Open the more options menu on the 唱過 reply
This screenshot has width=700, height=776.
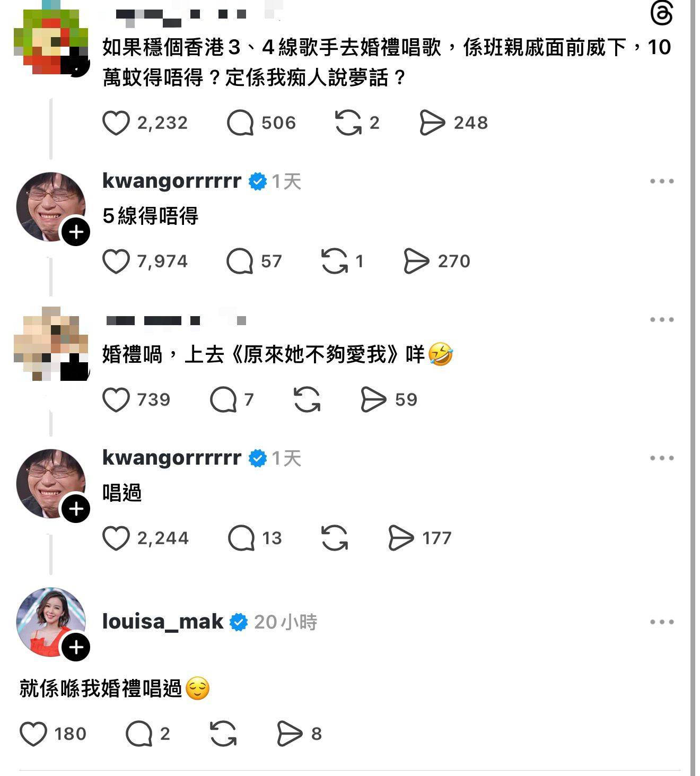click(x=662, y=458)
